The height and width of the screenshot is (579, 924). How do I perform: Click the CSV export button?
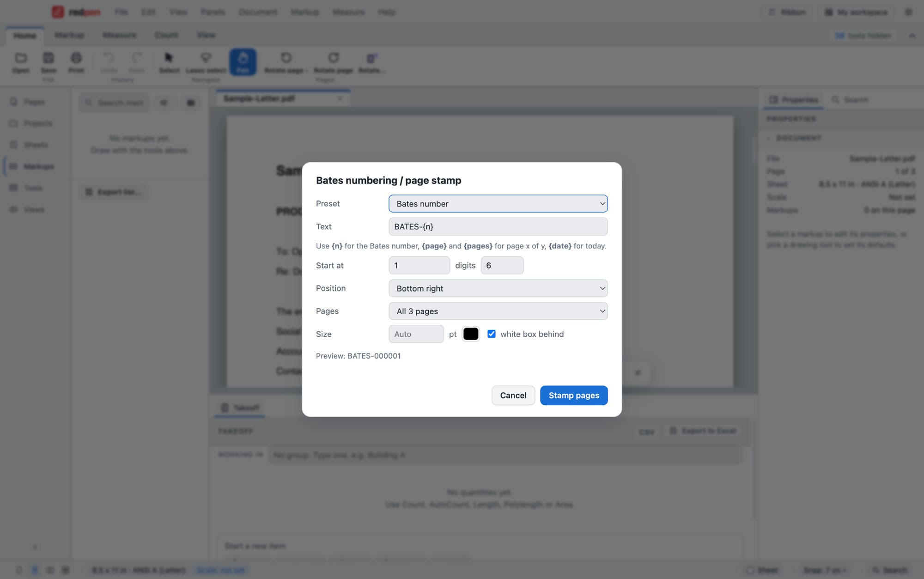point(646,432)
